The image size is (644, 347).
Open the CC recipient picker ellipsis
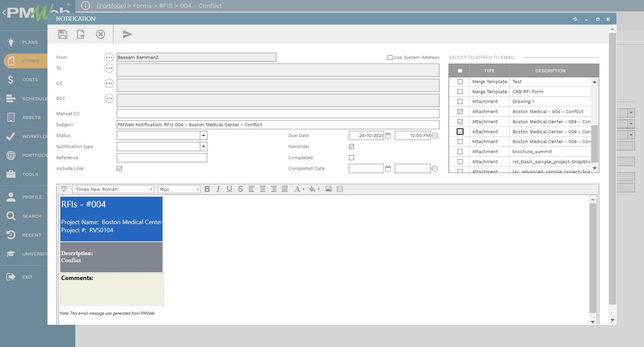pos(109,83)
